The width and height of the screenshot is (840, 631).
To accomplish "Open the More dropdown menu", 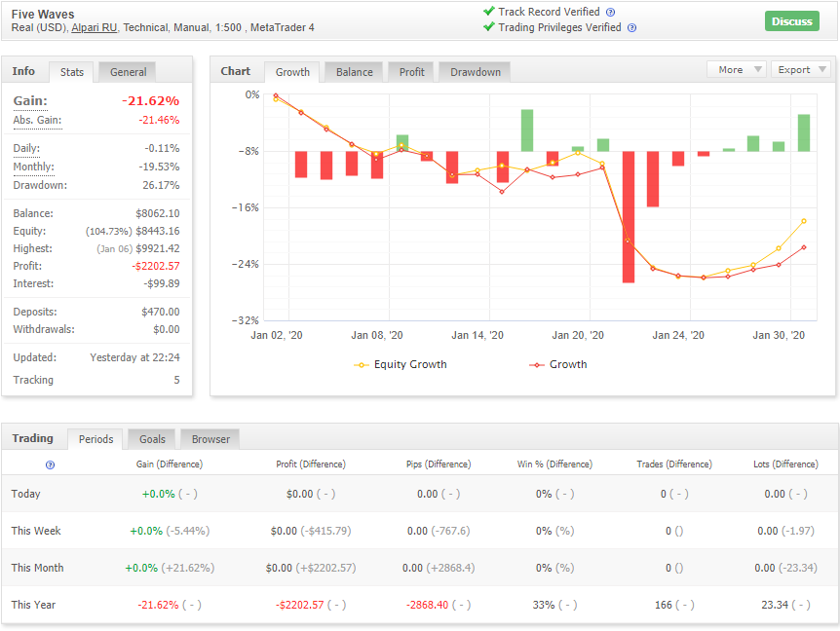I will coord(737,69).
